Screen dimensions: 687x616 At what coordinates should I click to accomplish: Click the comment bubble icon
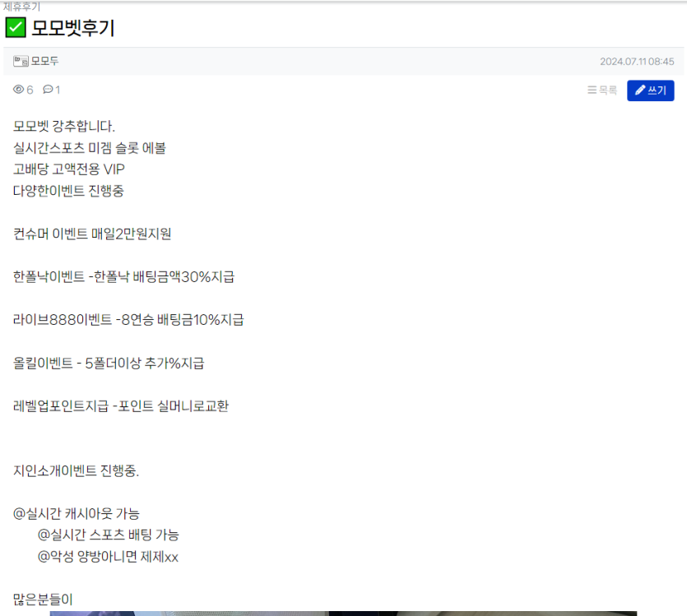coord(48,90)
